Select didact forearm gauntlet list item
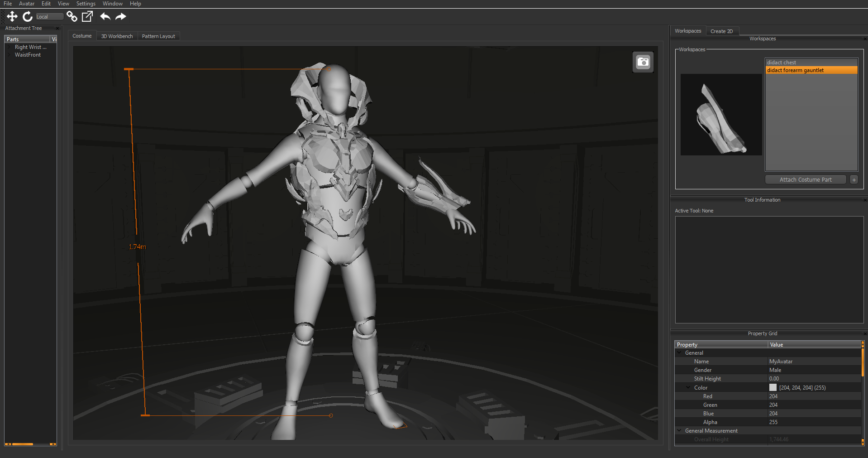Screen dimensions: 868x458 pyautogui.click(x=811, y=70)
